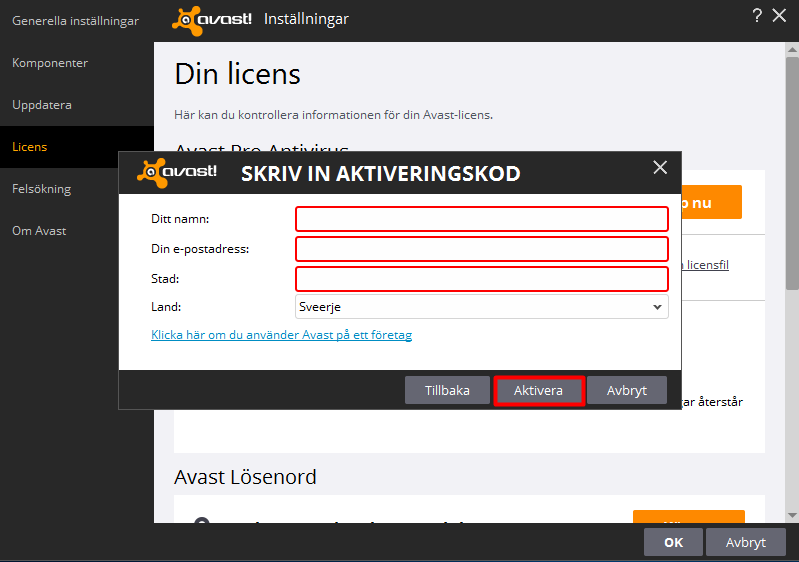Click the 'Avast Lösenord' heading text
Screen dimensions: 799x562
[x=245, y=477]
